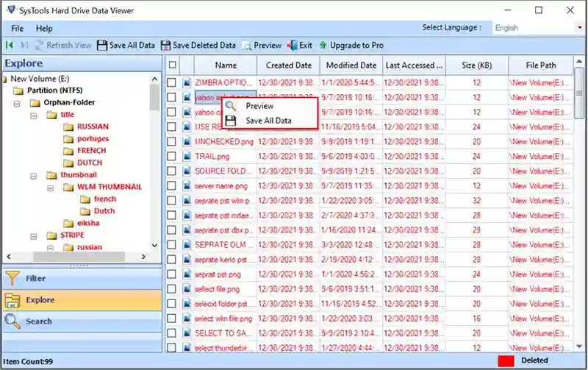Image resolution: width=588 pixels, height=370 pixels.
Task: Click the Refresh View icon
Action: pos(39,46)
